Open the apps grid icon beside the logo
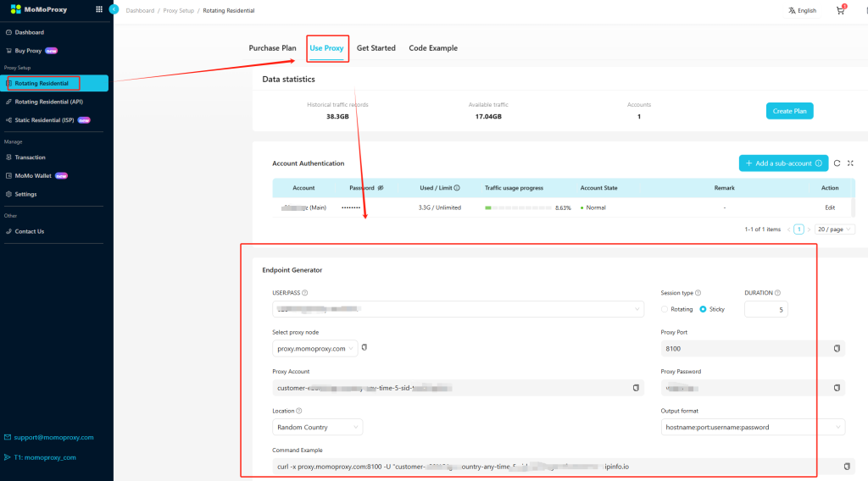Image resolution: width=868 pixels, height=481 pixels. click(98, 9)
